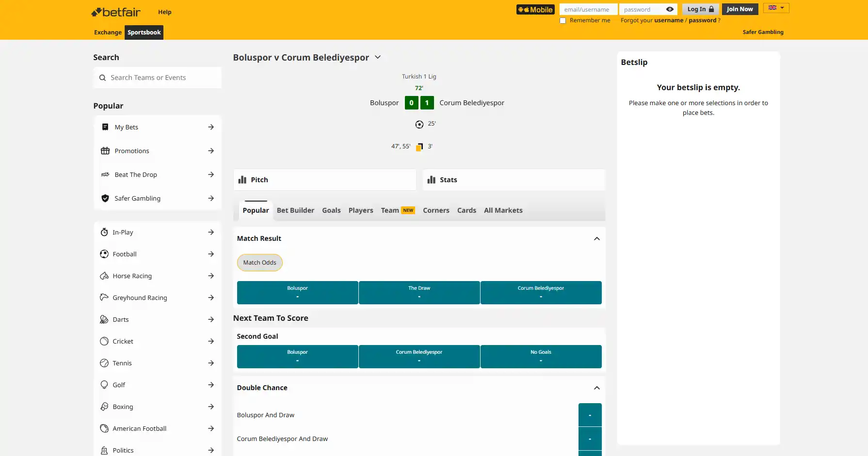This screenshot has height=456, width=868.
Task: Click the Beat The Drop icon
Action: click(105, 174)
